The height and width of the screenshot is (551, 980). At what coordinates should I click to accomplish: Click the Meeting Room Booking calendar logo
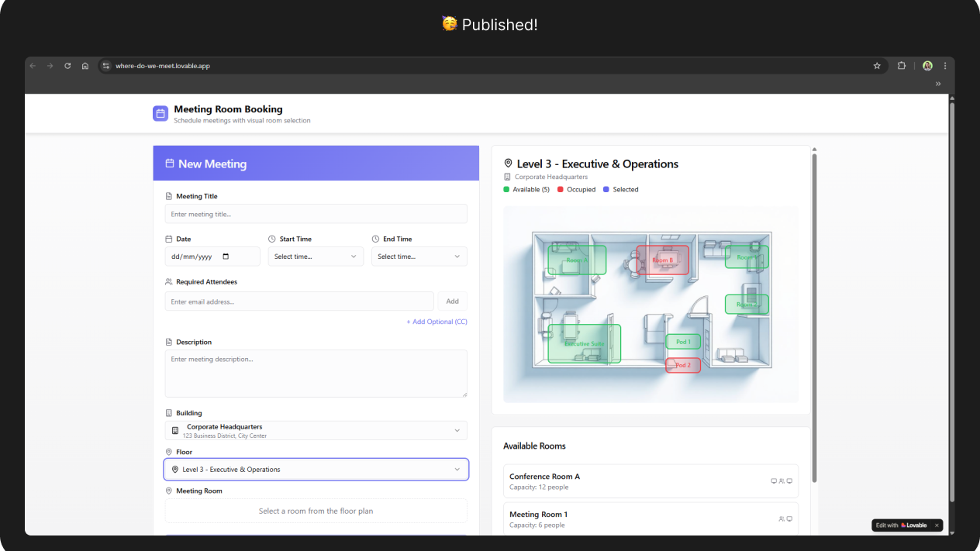tap(160, 114)
